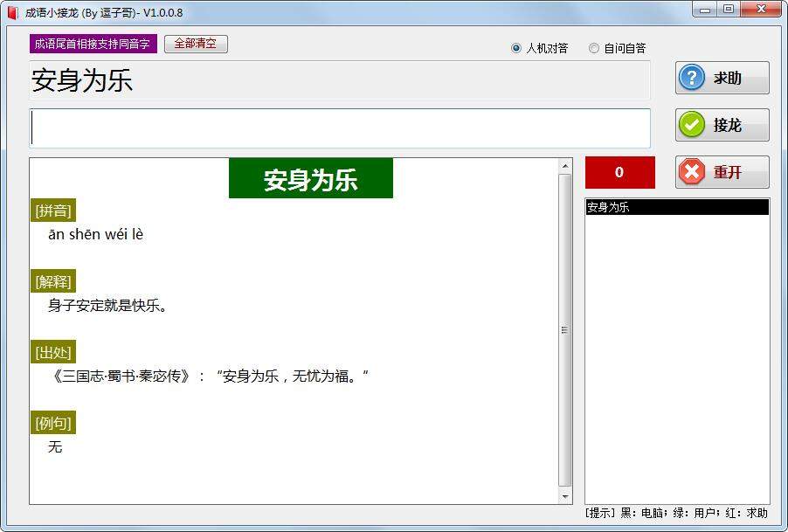Click 全部清空 to clear everything
Screen dimensions: 788x532
(196, 43)
